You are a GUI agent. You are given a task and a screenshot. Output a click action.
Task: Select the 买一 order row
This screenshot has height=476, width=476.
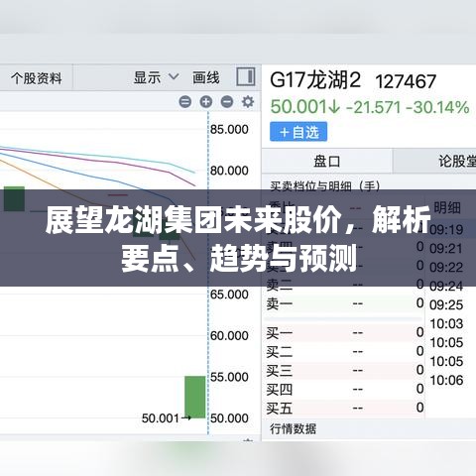point(344,332)
